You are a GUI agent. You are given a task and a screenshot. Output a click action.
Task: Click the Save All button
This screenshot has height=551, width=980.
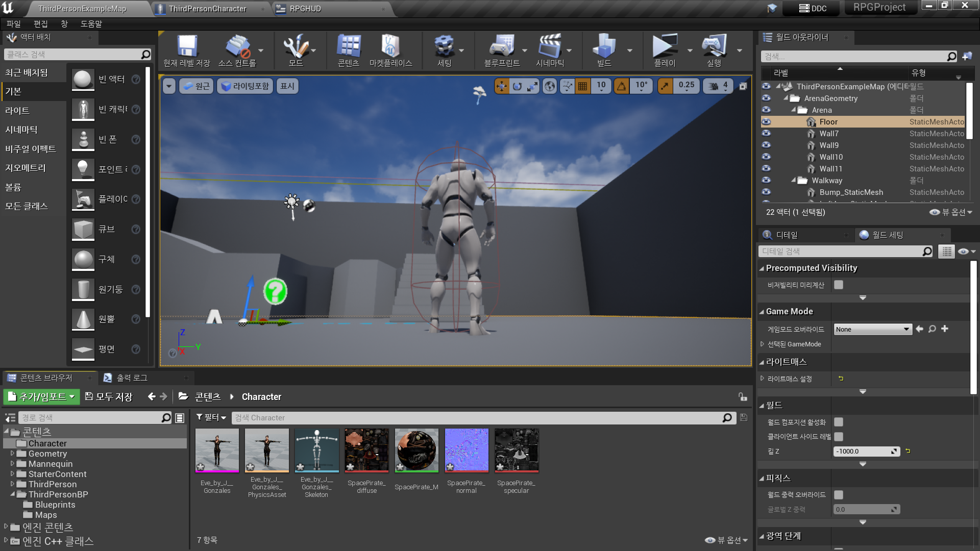109,396
